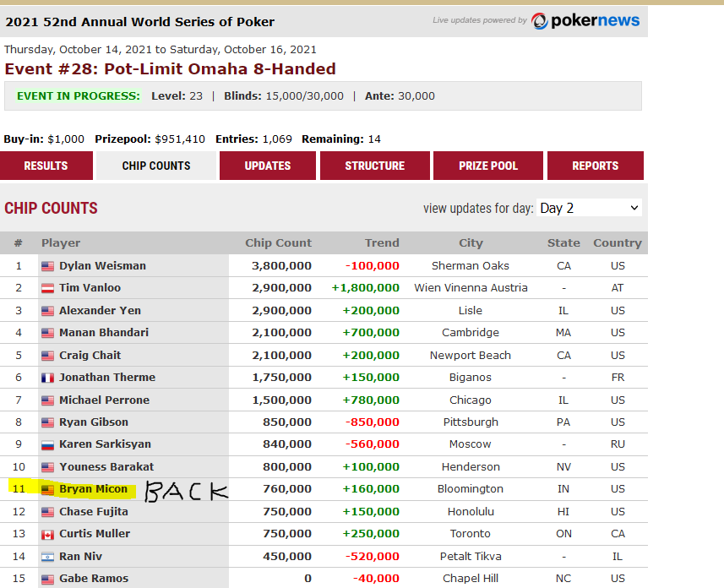This screenshot has height=588, width=724.
Task: Select the Chip Counts tab
Action: [x=156, y=166]
